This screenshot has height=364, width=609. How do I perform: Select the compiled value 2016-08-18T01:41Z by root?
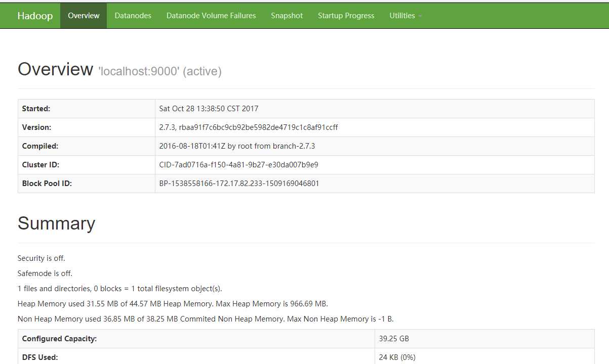click(x=237, y=146)
